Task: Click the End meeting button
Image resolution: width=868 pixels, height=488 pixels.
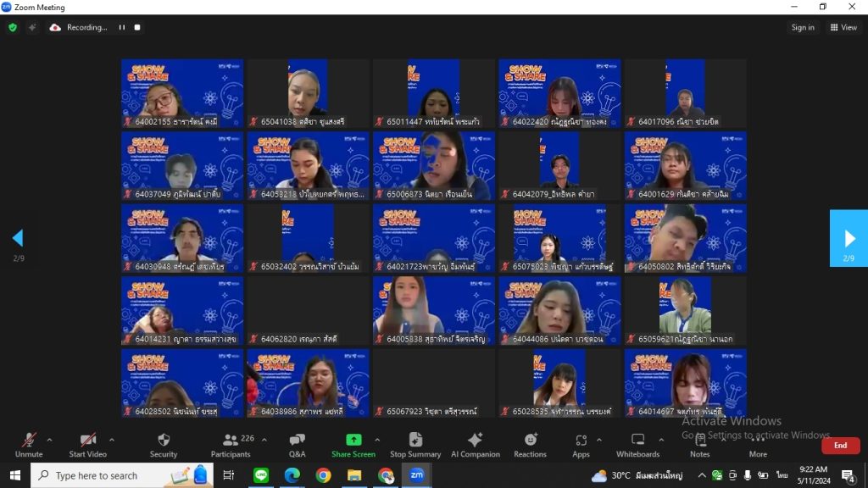Action: pyautogui.click(x=840, y=446)
